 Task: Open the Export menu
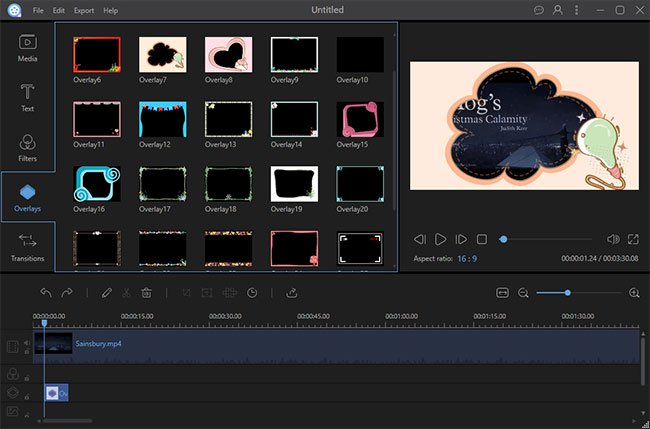[84, 10]
